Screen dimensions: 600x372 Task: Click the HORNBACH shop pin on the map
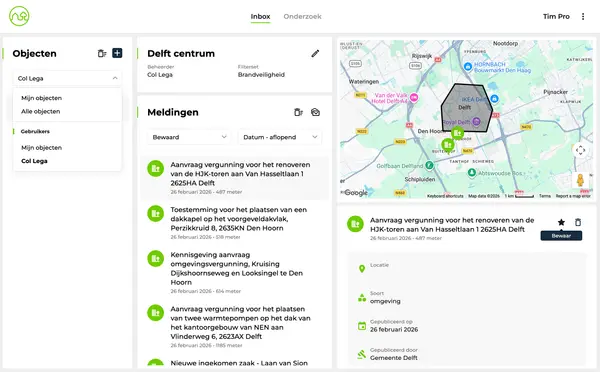468,67
